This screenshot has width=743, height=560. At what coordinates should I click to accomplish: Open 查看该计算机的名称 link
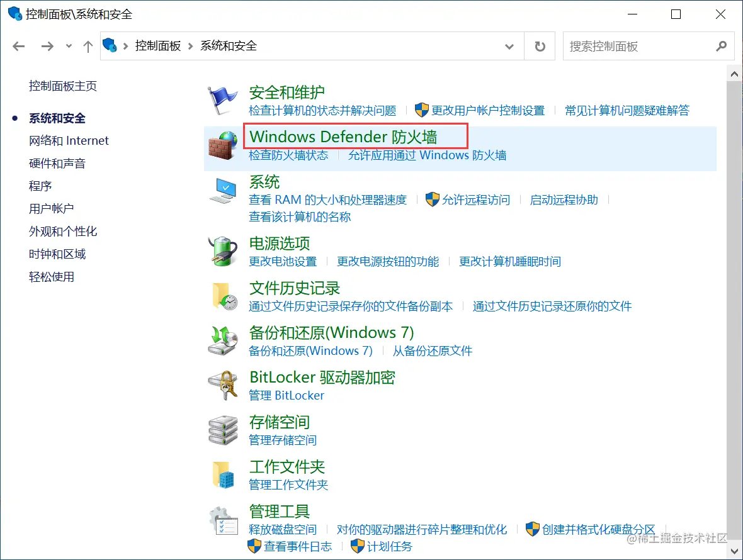tap(300, 217)
